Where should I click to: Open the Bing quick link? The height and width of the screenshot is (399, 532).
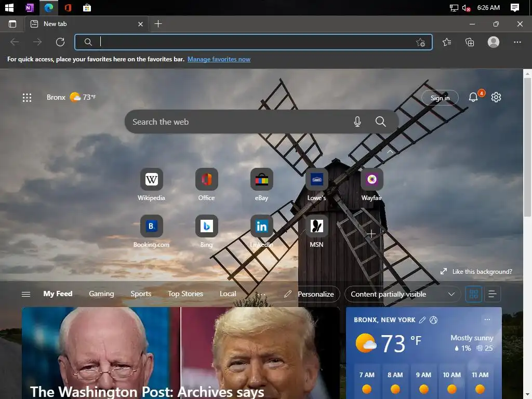coord(206,231)
